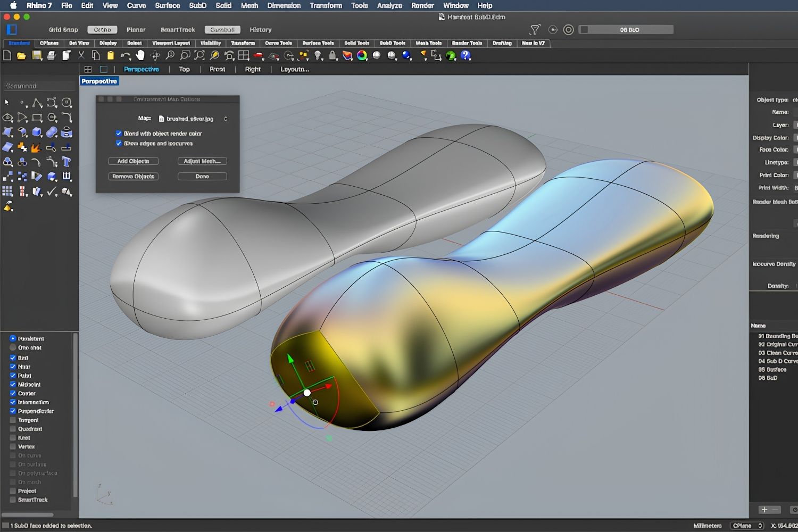Click the Command input field
This screenshot has width=798, height=532.
[38, 86]
